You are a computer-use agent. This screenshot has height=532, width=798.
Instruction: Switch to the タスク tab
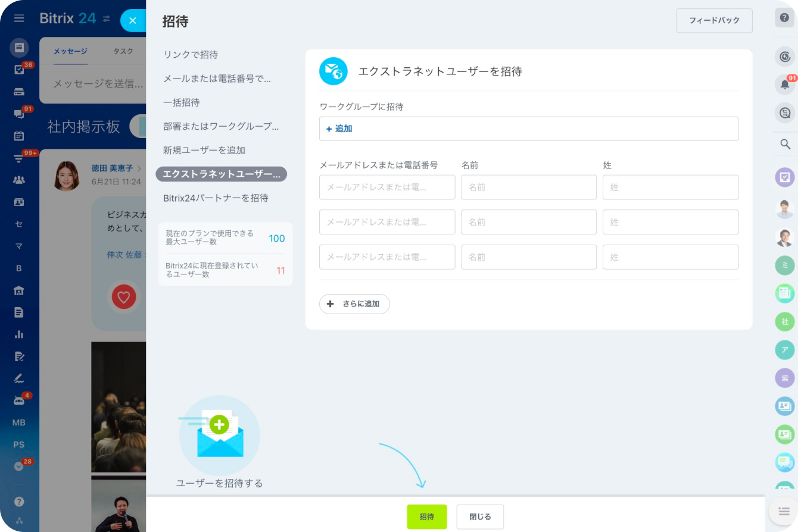(x=123, y=51)
